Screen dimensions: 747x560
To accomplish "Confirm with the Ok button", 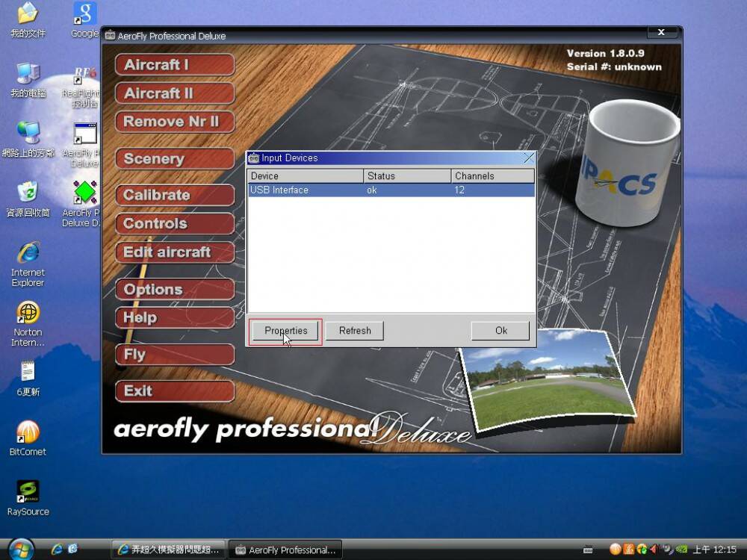I will coord(500,331).
